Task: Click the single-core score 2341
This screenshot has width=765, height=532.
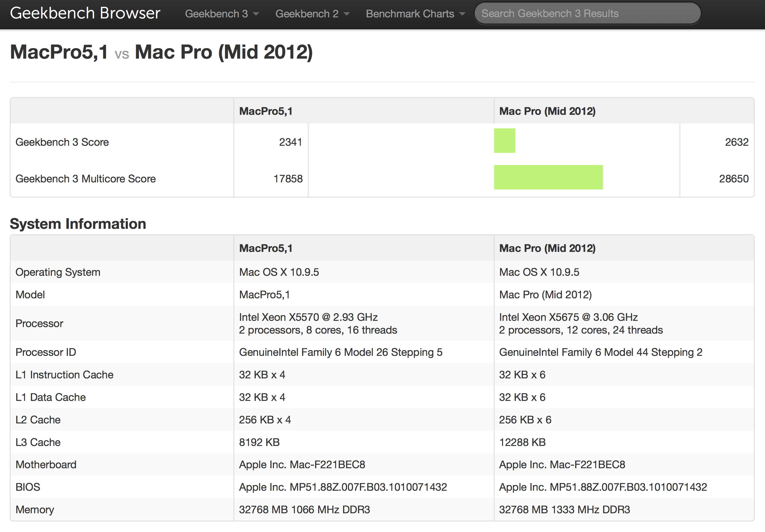Action: pos(290,142)
